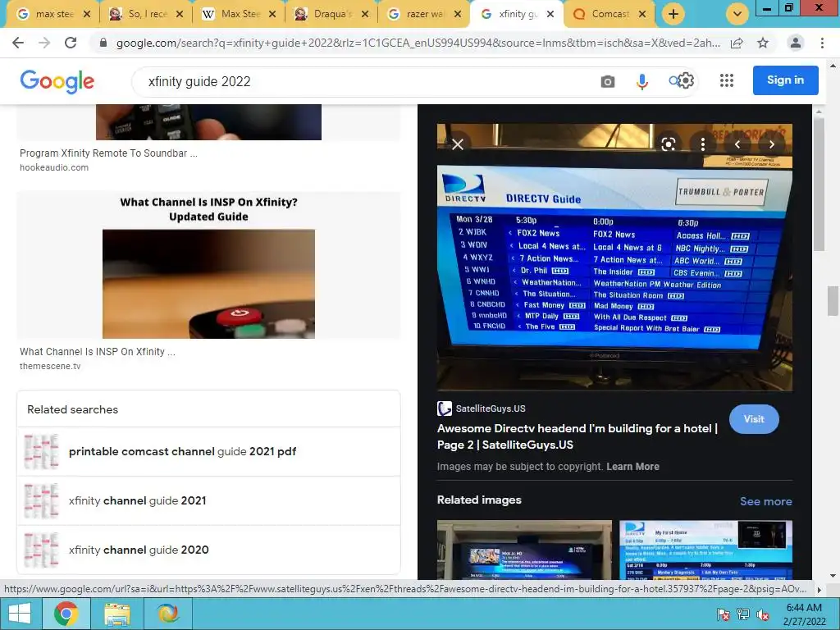Select 'printable comcast channel guide 2021 pdf' search
The height and width of the screenshot is (630, 840).
pos(209,452)
